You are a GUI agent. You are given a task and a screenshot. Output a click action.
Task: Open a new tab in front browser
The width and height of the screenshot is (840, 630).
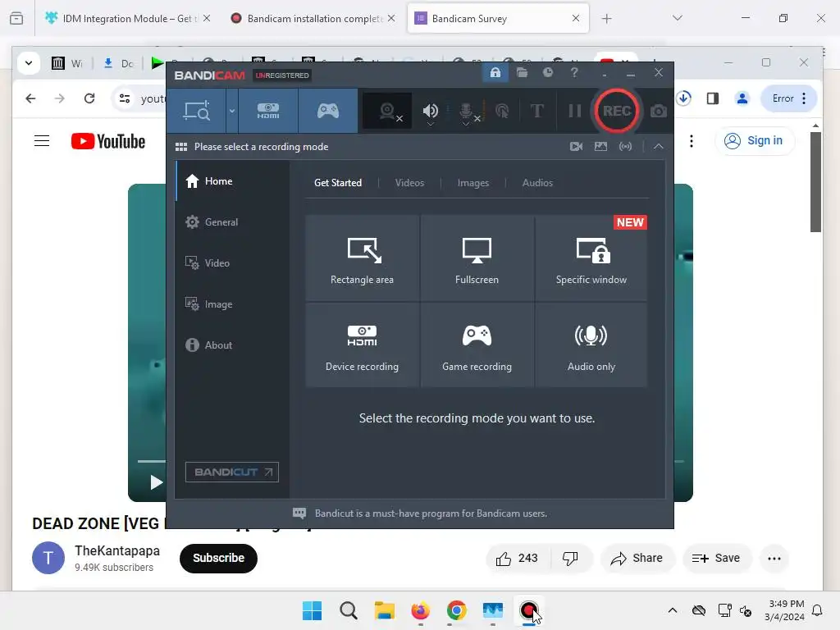tap(606, 19)
